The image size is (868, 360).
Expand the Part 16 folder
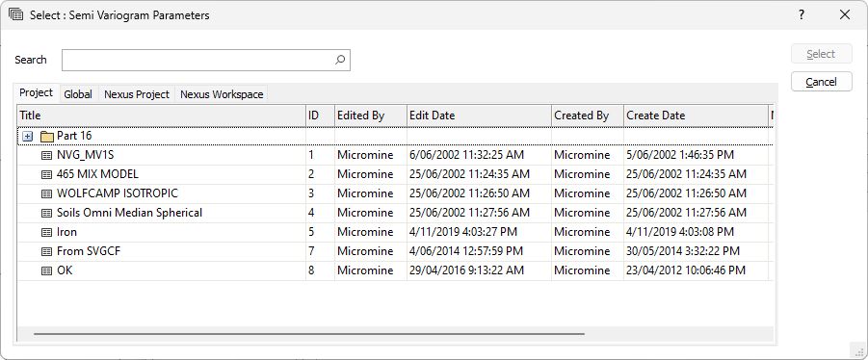[28, 136]
